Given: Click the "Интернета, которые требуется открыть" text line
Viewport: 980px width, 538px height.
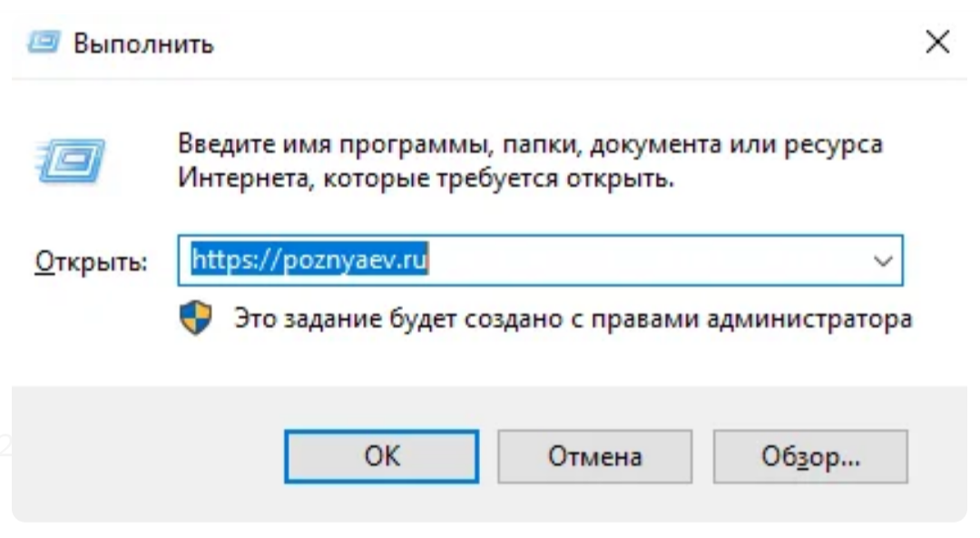Looking at the screenshot, I should (426, 178).
